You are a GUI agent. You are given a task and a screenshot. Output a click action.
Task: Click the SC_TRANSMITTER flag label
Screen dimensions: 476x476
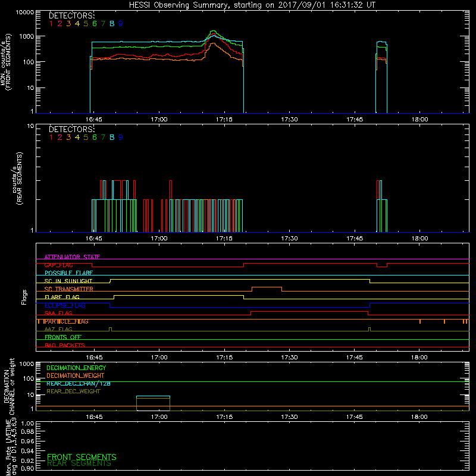(x=69, y=289)
